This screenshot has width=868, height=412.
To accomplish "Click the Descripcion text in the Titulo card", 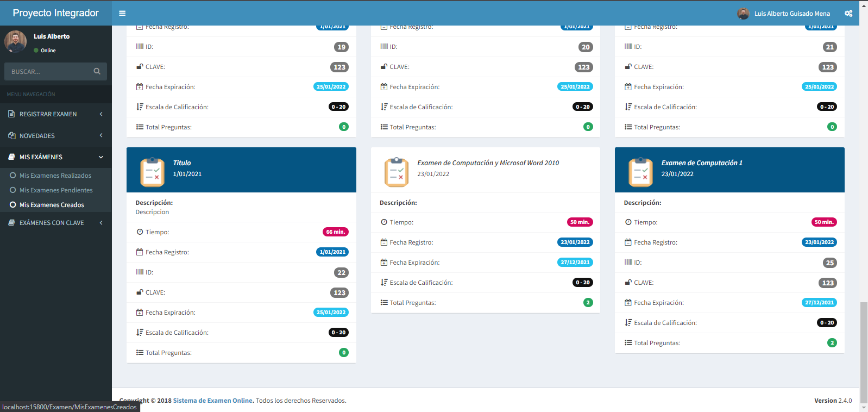I will (x=152, y=213).
